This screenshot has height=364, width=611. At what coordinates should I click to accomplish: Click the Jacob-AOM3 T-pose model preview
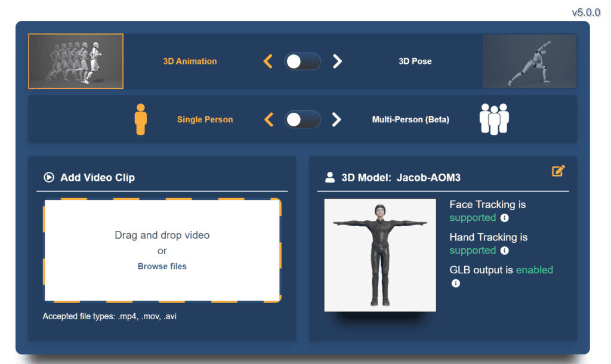[379, 255]
